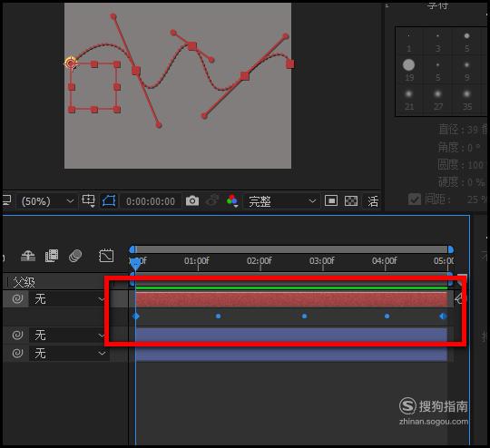Select the first diamond keyframe at start

(x=135, y=317)
